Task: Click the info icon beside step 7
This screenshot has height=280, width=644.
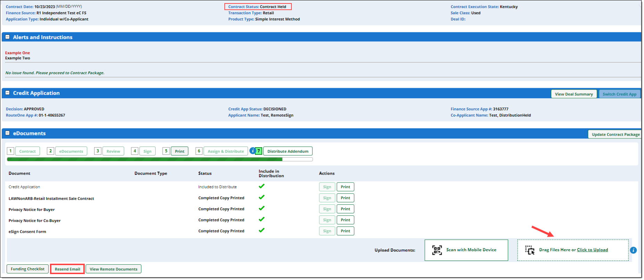Action: (x=253, y=151)
